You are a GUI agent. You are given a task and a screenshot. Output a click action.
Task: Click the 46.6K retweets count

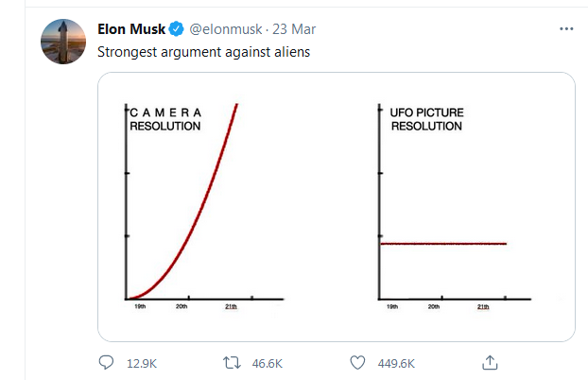pyautogui.click(x=267, y=364)
